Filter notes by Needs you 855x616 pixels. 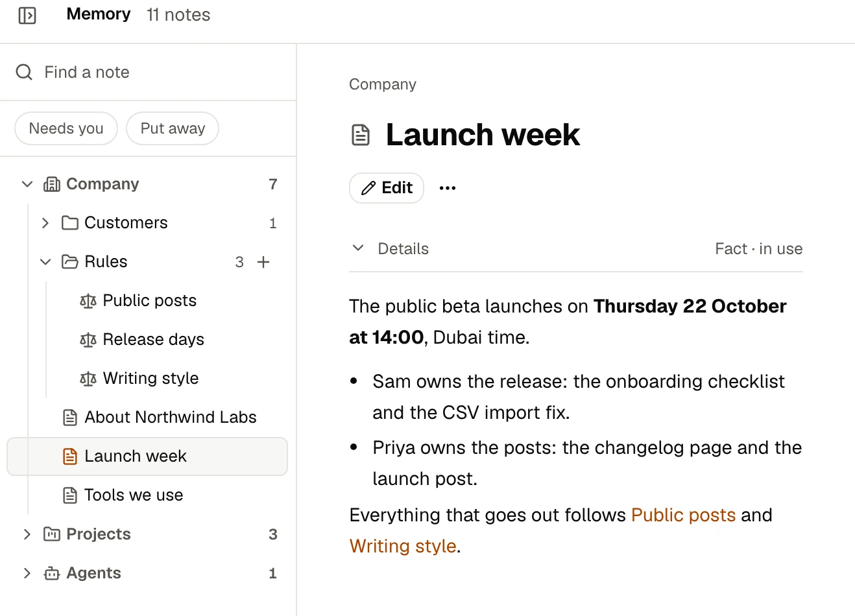point(66,128)
